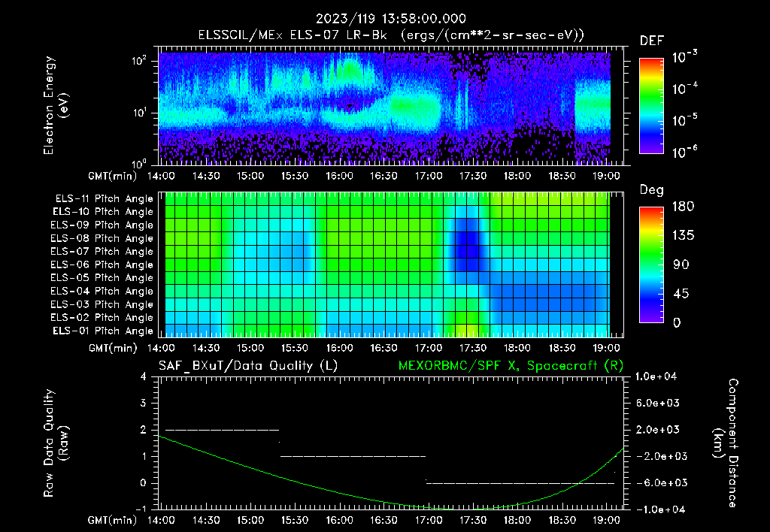Click the 2.0e+03 right axis value

coord(657,430)
